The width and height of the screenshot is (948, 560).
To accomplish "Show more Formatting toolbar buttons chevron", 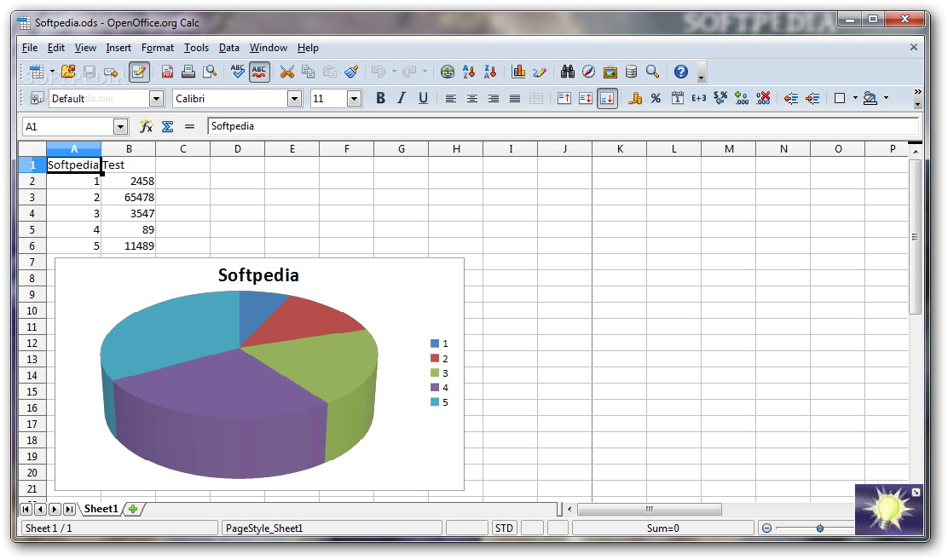I will click(918, 92).
